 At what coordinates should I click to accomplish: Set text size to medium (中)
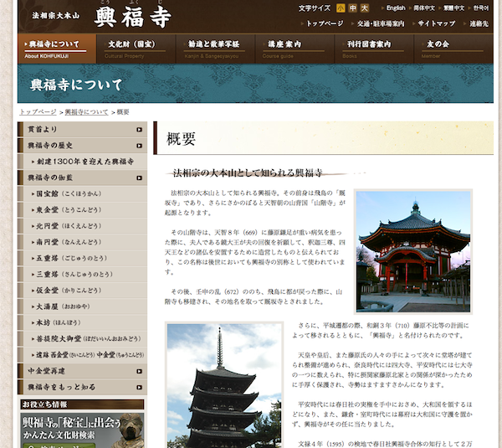click(x=352, y=8)
